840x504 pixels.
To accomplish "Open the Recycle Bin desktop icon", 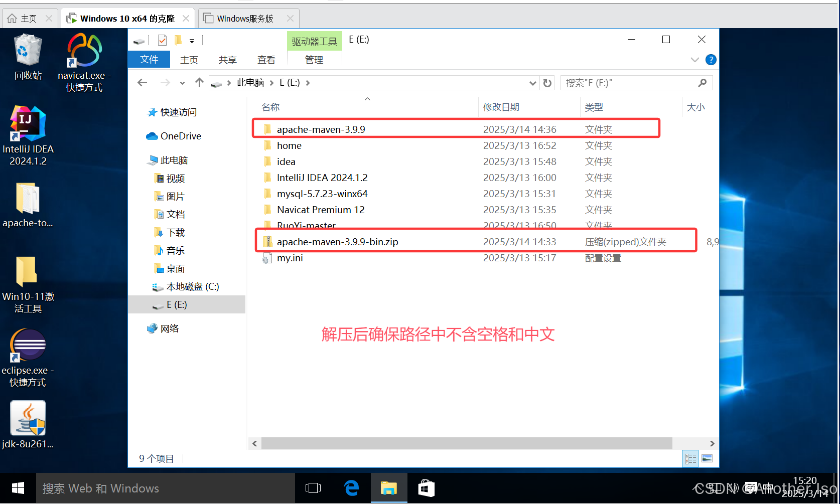I will (28, 57).
